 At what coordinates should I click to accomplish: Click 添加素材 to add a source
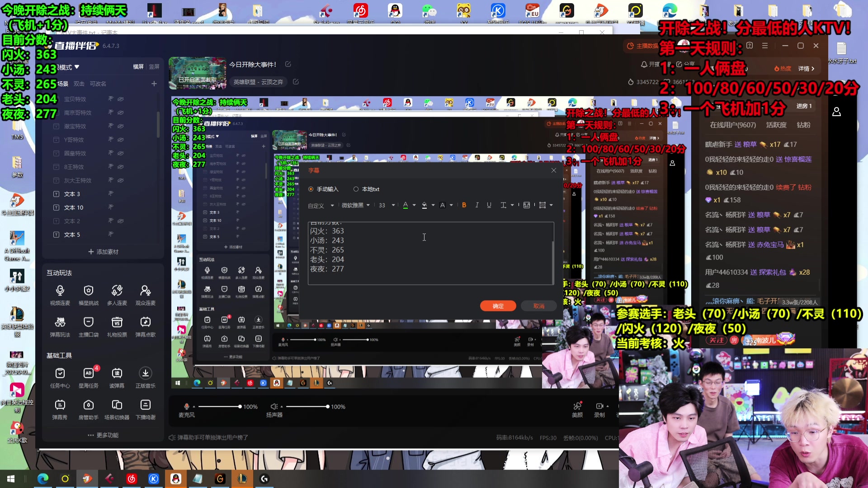[103, 252]
